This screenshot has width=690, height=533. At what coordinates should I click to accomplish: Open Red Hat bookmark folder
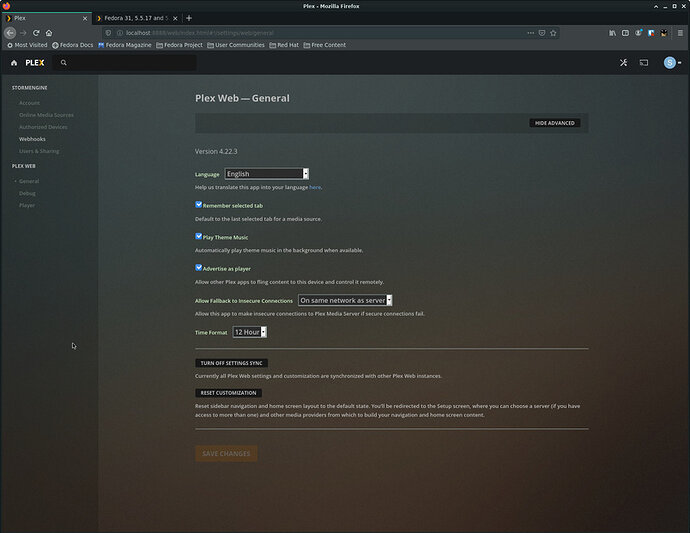click(284, 45)
